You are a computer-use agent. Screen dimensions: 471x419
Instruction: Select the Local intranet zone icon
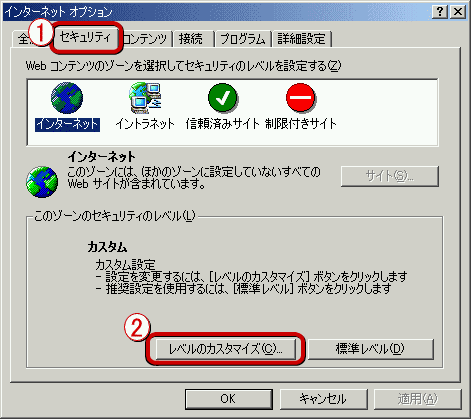145,98
